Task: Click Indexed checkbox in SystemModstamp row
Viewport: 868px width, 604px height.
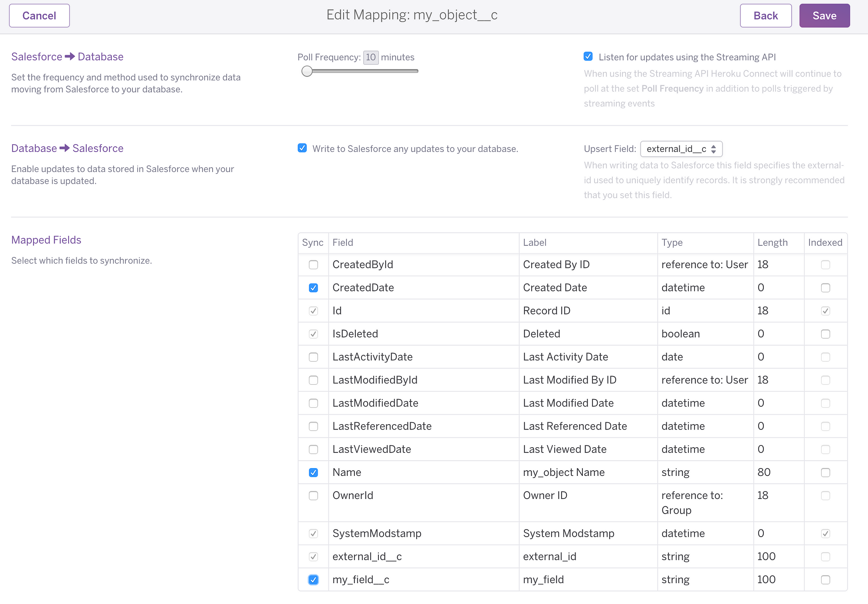Action: pyautogui.click(x=825, y=534)
